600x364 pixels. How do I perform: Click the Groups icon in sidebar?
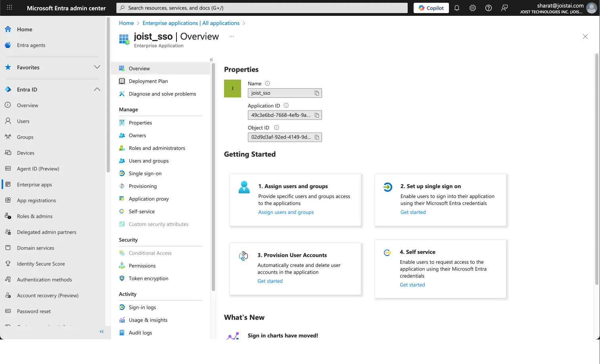tap(8, 137)
